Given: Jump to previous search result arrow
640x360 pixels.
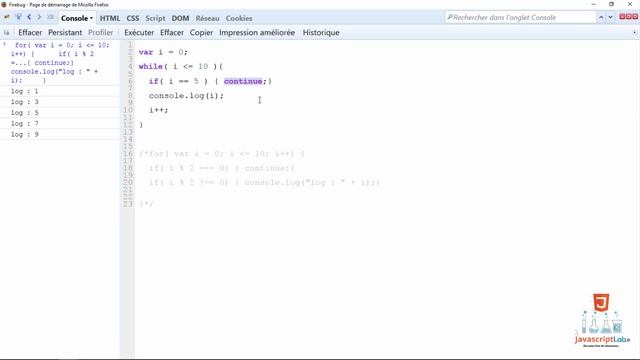Looking at the screenshot, I should tap(601, 17).
